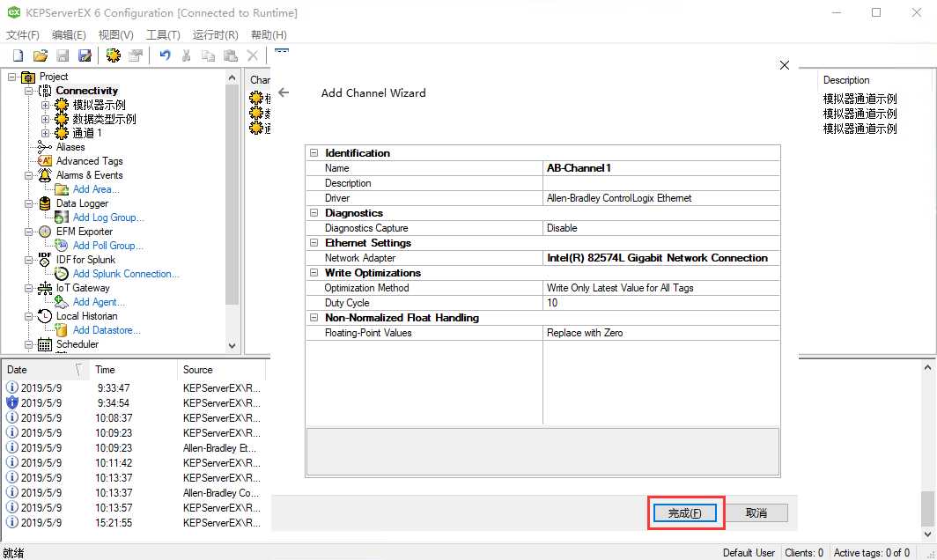Collapse the Identification property group
Viewport: 937px width, 560px height.
[x=314, y=153]
